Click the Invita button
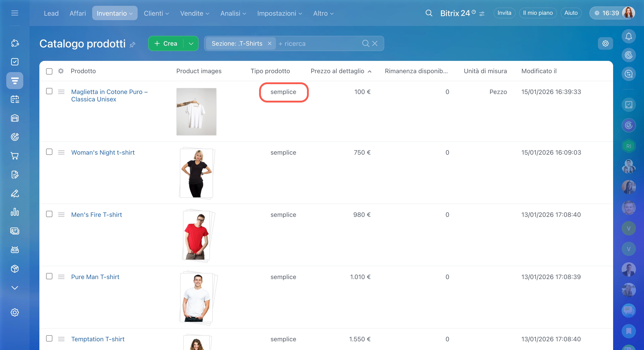 [x=504, y=13]
